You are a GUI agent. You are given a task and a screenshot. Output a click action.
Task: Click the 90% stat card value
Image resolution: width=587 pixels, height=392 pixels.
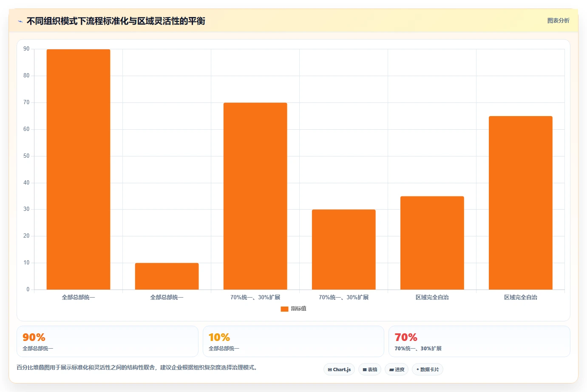click(34, 337)
